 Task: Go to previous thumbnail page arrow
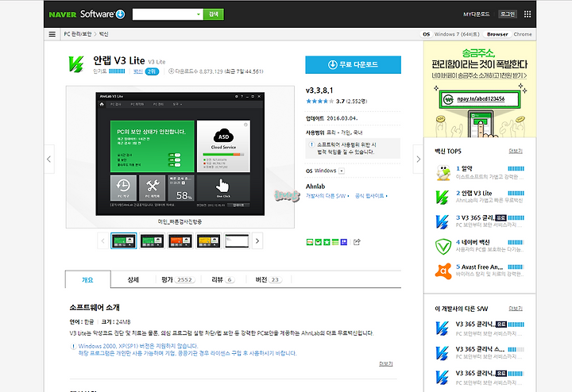click(x=102, y=240)
